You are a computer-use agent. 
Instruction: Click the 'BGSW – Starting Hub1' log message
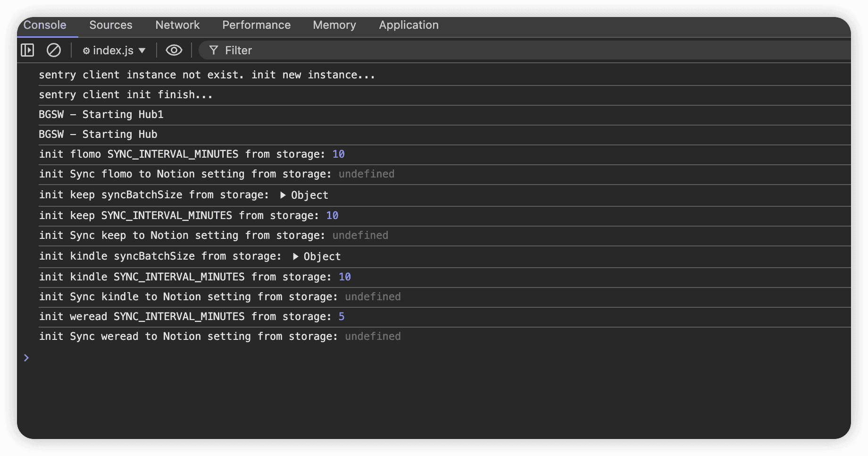(101, 115)
